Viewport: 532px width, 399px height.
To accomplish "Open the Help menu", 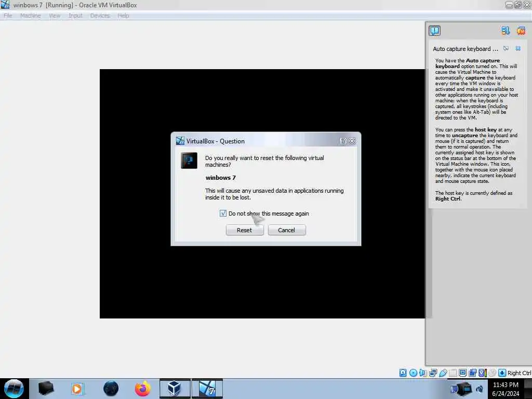I will (123, 16).
